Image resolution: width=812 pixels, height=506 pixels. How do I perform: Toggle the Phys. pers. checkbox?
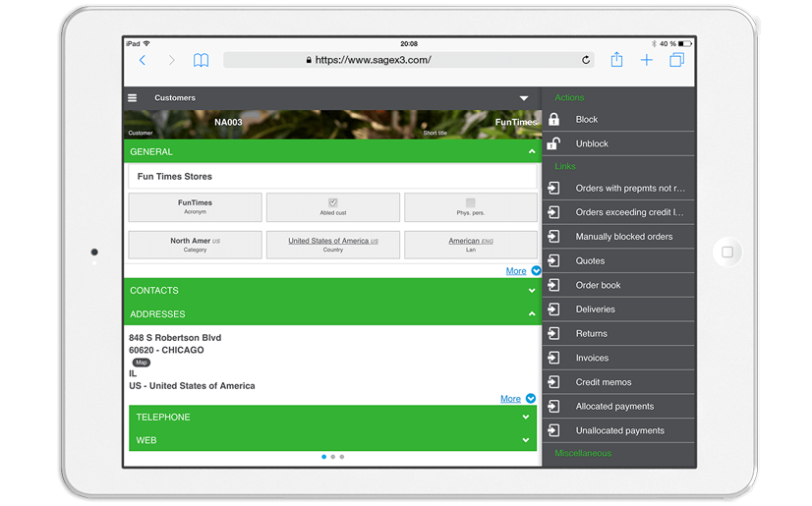pyautogui.click(x=470, y=202)
